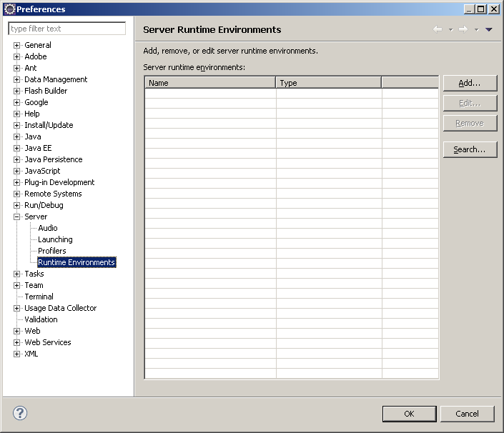Collapse the Server tree node

click(17, 216)
